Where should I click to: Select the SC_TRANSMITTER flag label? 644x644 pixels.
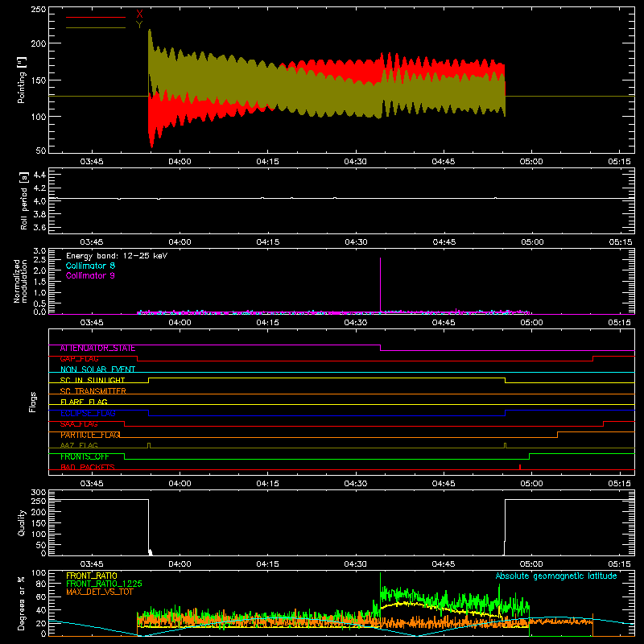pos(93,391)
